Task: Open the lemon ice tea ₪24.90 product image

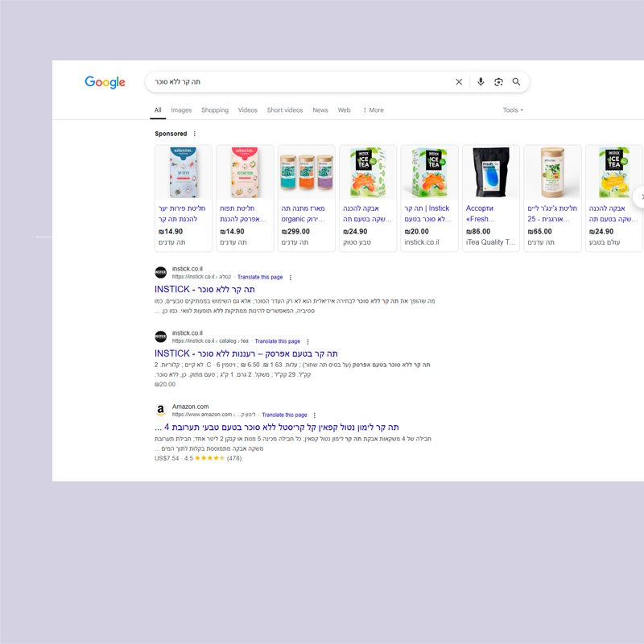Action: pyautogui.click(x=614, y=172)
